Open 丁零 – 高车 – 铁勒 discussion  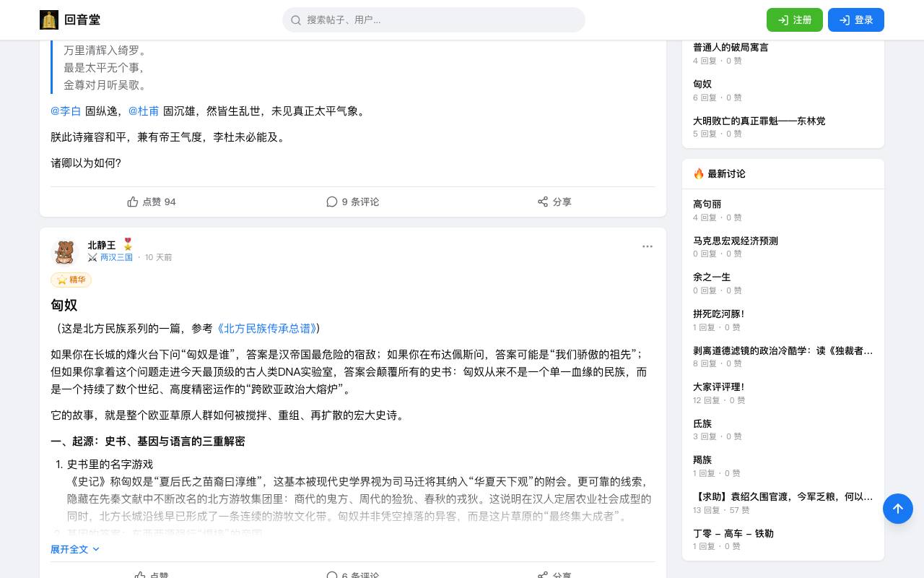tap(733, 534)
